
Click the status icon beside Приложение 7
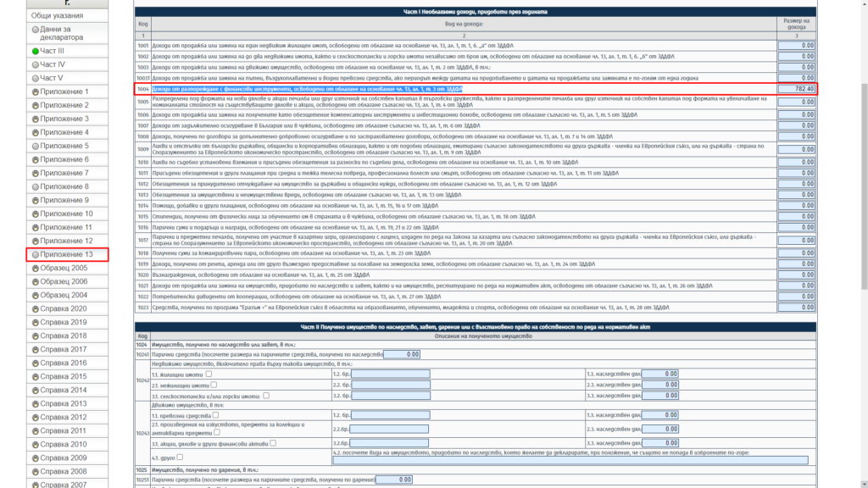36,173
